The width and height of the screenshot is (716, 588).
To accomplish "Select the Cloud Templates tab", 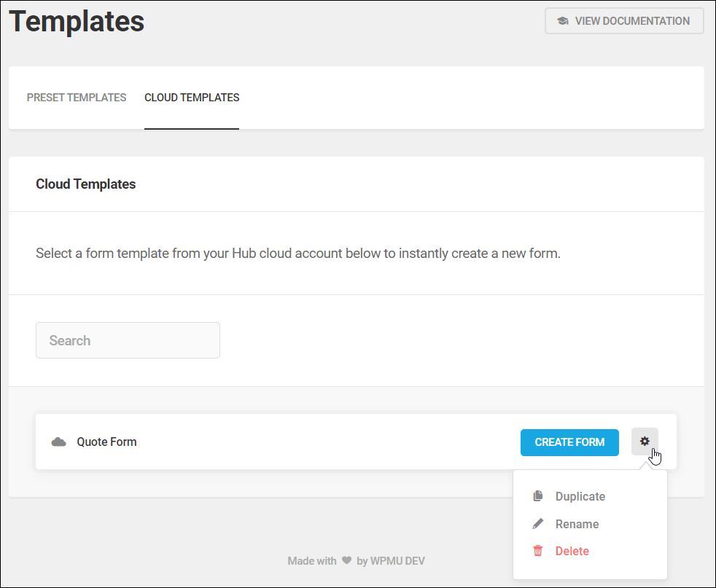I will tap(192, 98).
